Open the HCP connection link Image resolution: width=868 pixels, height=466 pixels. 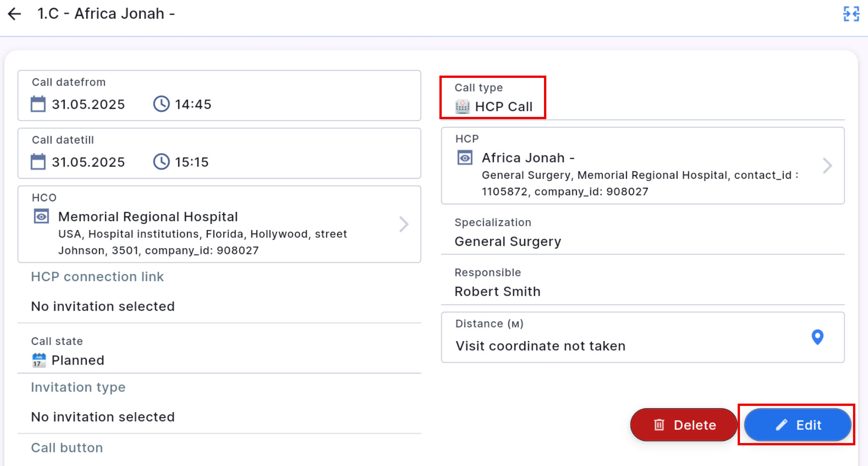pos(97,277)
